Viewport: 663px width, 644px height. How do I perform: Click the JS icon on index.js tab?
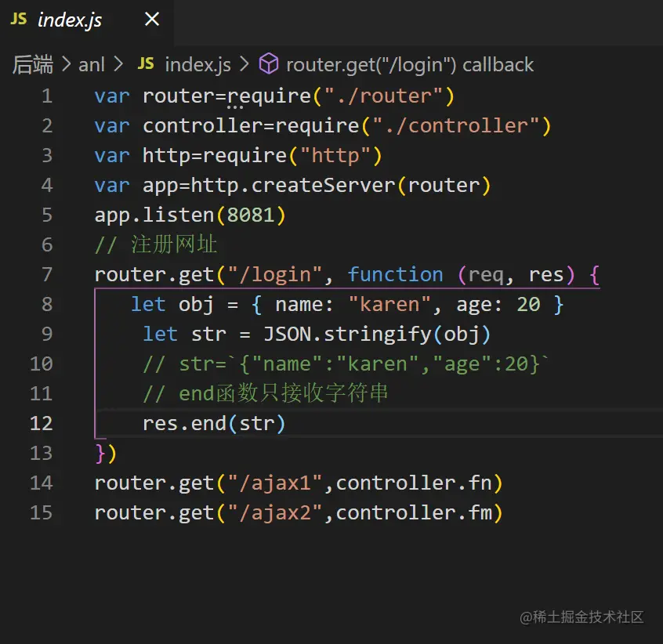19,19
